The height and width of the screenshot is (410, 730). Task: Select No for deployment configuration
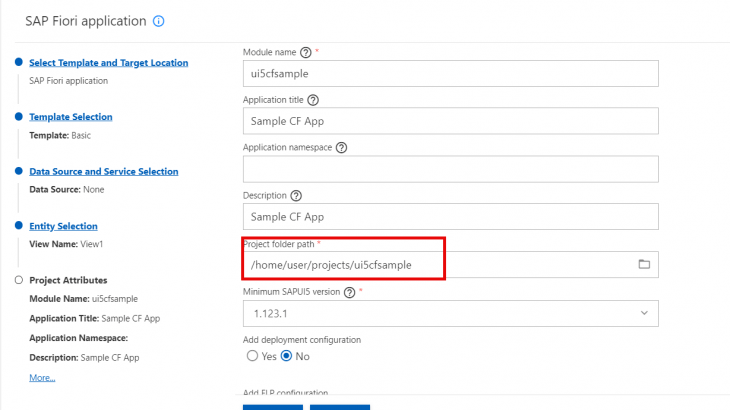(x=286, y=356)
